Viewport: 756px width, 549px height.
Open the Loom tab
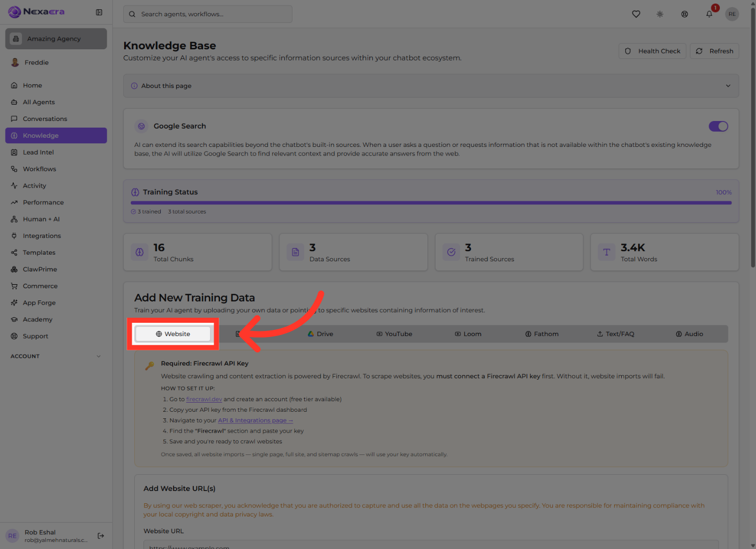click(468, 334)
